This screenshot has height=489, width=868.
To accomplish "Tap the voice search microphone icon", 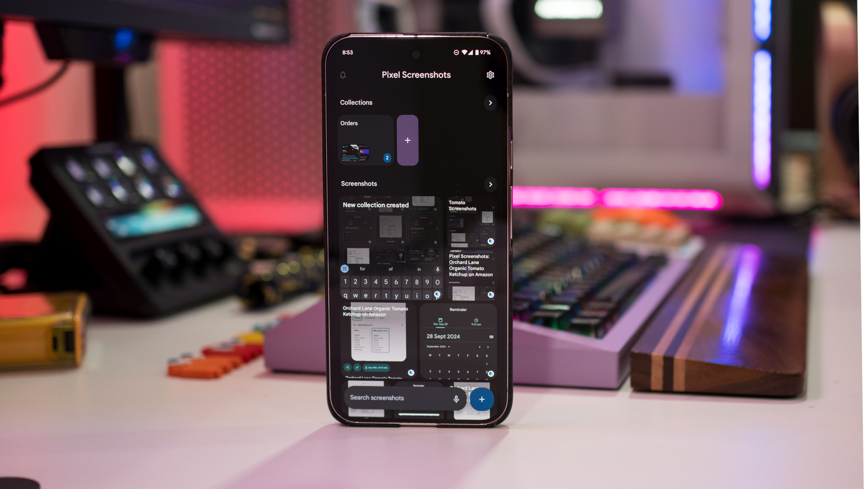I will tap(456, 398).
